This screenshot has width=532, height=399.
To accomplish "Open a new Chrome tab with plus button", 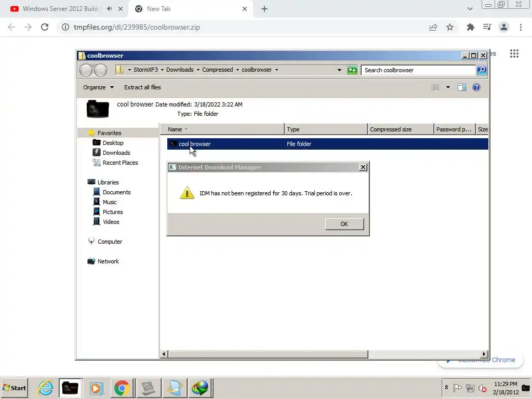I will (x=264, y=9).
